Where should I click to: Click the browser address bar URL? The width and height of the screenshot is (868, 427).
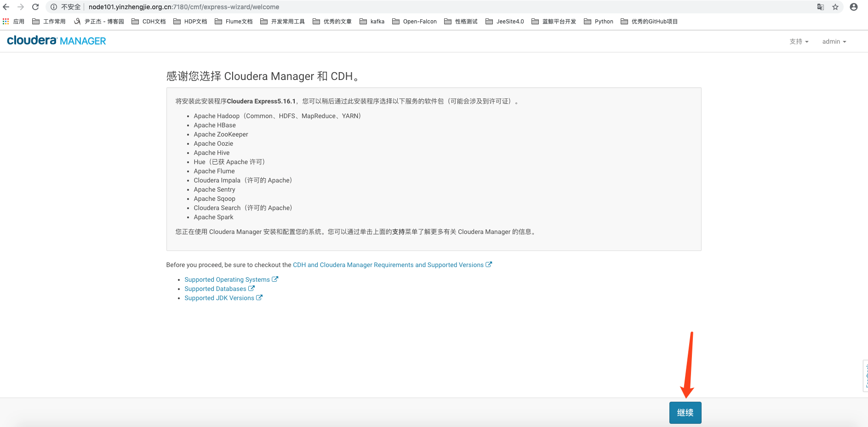click(184, 7)
